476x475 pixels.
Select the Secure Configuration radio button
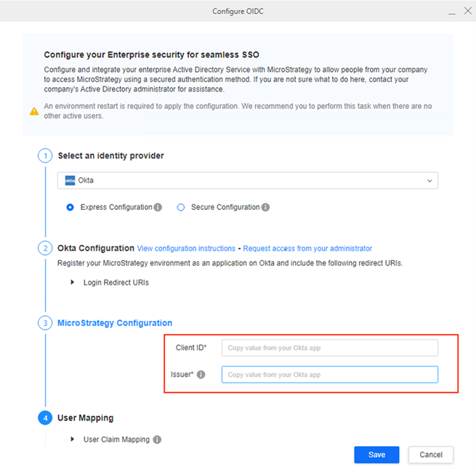[181, 207]
